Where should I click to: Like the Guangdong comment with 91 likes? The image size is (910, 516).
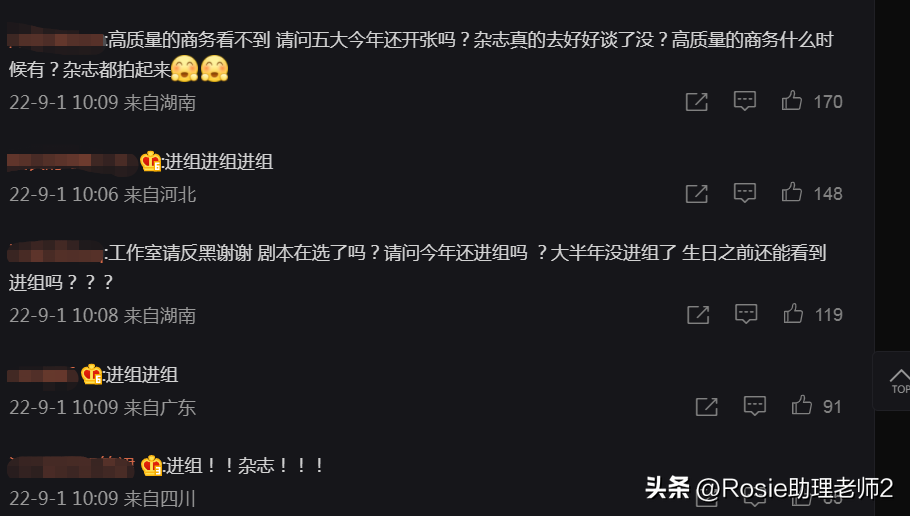coord(801,405)
